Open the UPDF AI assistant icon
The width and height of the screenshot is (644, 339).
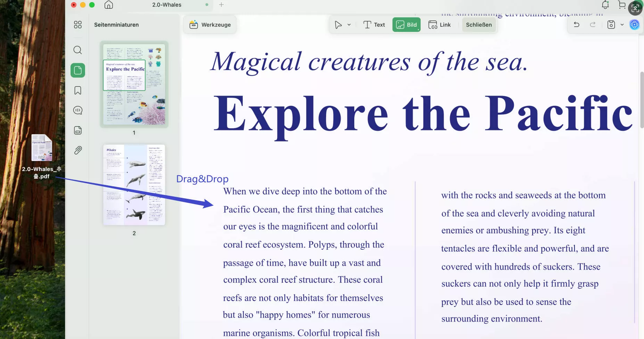click(x=634, y=25)
